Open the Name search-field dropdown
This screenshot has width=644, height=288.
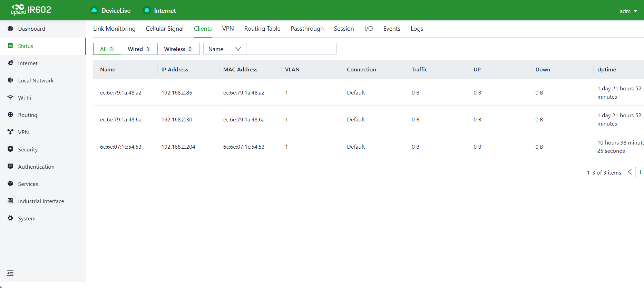pyautogui.click(x=225, y=49)
